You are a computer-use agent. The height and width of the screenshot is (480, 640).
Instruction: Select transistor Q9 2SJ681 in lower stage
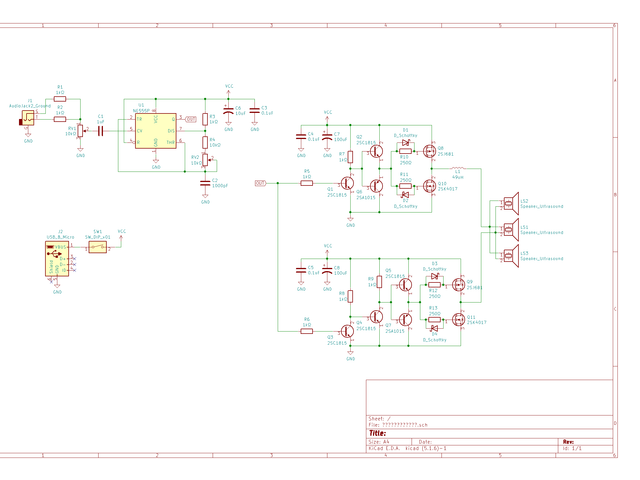coord(460,285)
